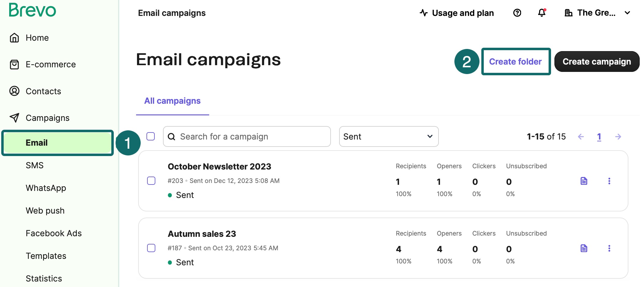Open the help question-mark icon
The width and height of the screenshot is (644, 287).
point(517,13)
